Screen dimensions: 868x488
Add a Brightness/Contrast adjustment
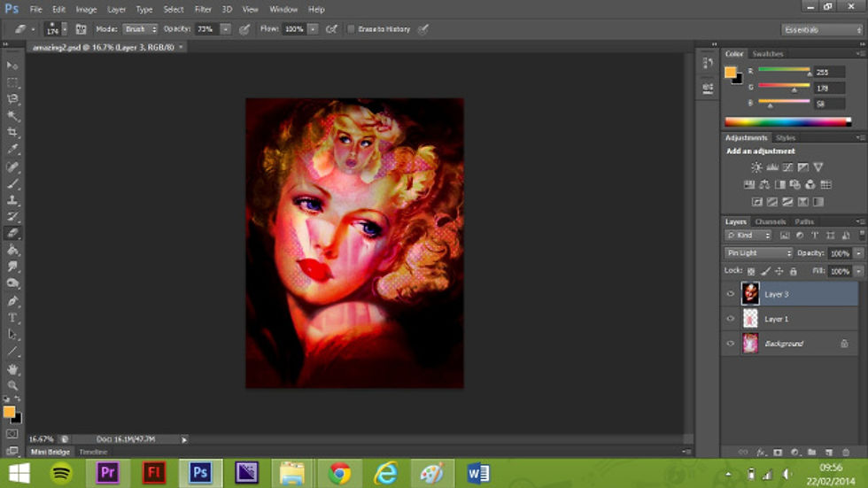[x=756, y=167]
